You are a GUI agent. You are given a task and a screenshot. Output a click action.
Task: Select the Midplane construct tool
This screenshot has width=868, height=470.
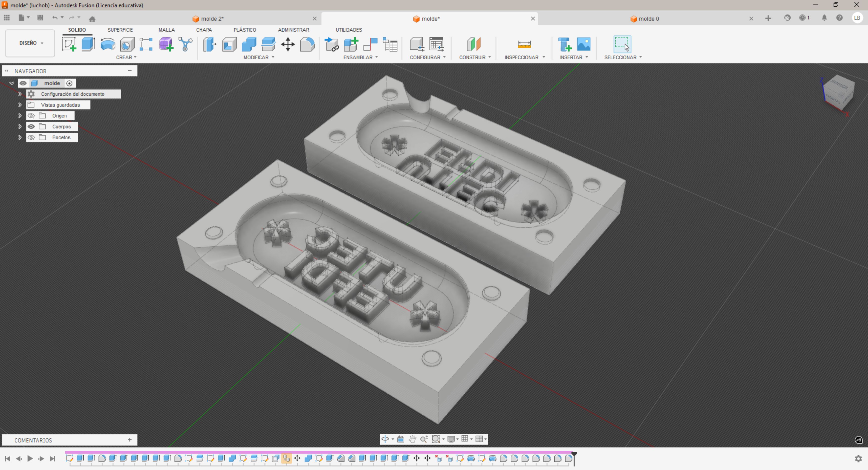coord(474,44)
